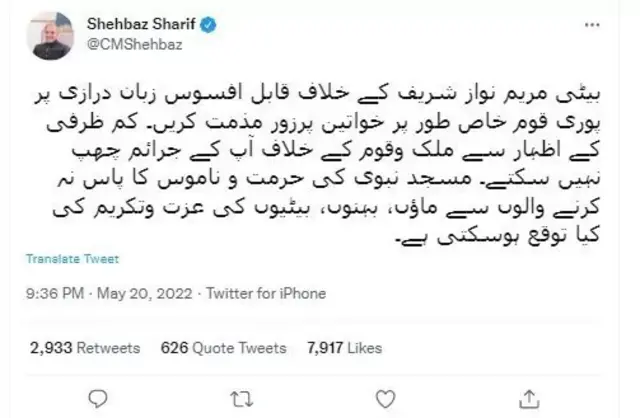Open Shehbaz Sharif's profile picture
Viewport: 640px width, 418px height.
click(x=51, y=36)
